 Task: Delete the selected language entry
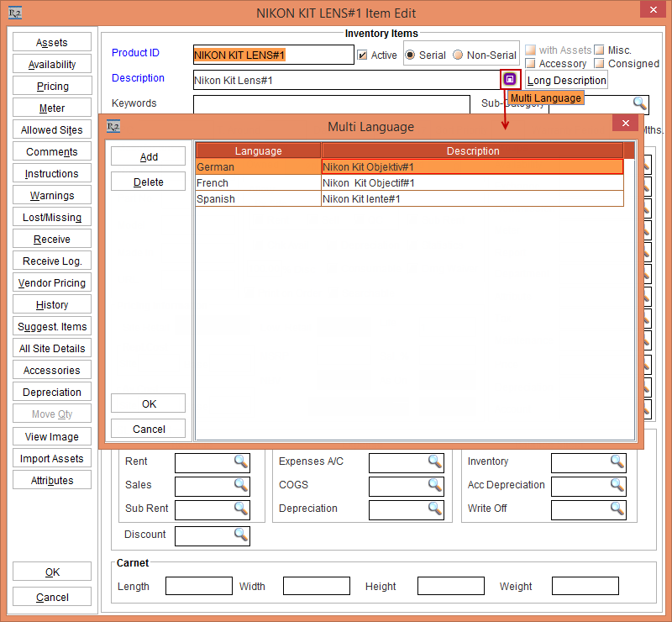point(149,182)
